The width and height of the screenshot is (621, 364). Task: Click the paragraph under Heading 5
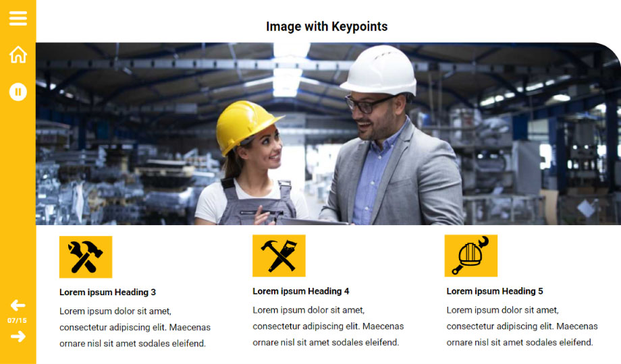coord(522,326)
